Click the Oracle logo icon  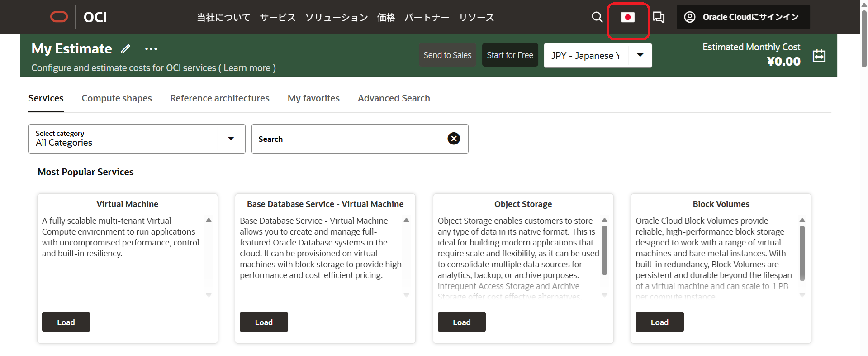point(59,17)
